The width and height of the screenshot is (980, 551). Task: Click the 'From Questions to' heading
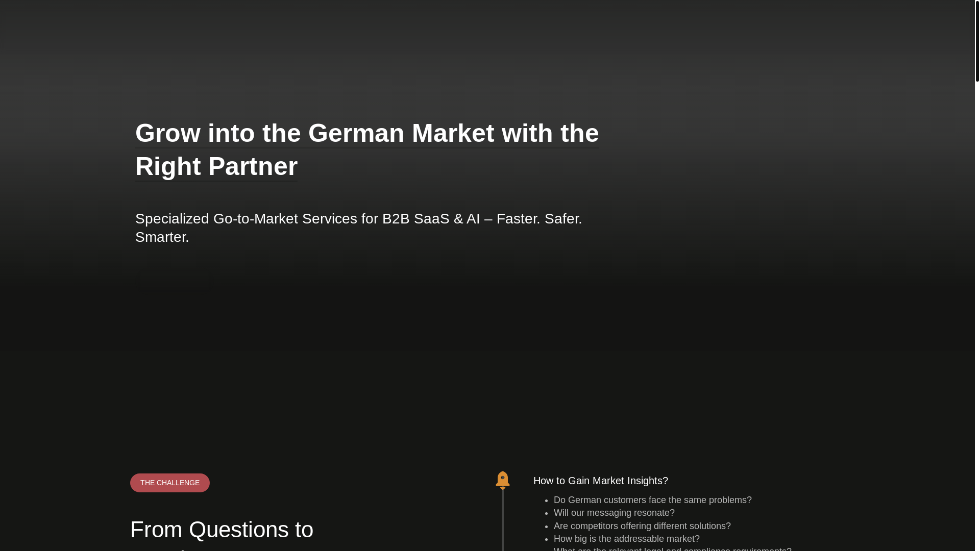pyautogui.click(x=222, y=530)
